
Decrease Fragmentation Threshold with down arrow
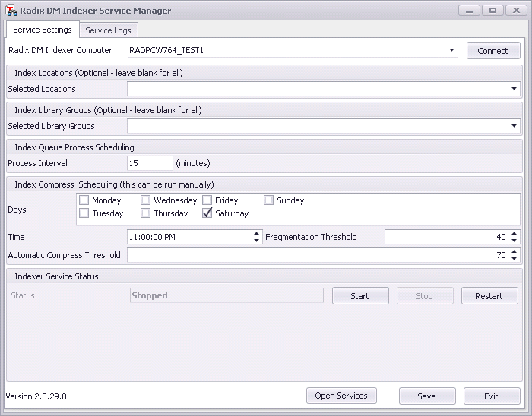click(515, 240)
